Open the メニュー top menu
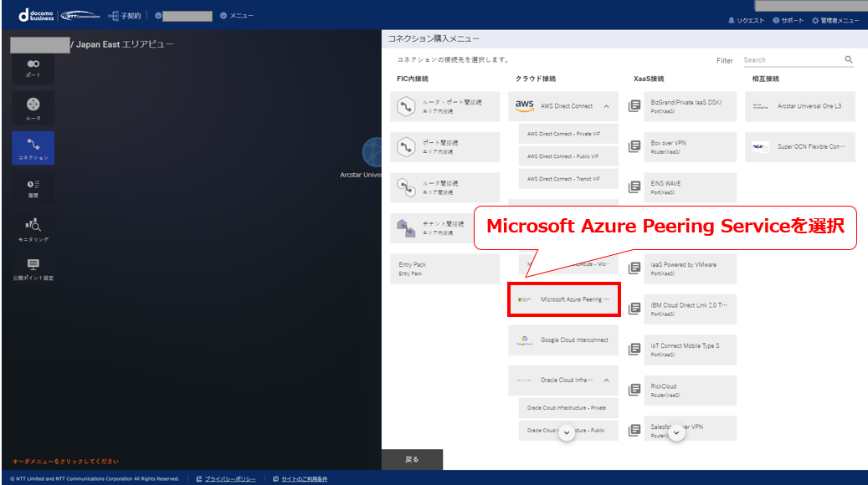The image size is (868, 485). click(237, 16)
